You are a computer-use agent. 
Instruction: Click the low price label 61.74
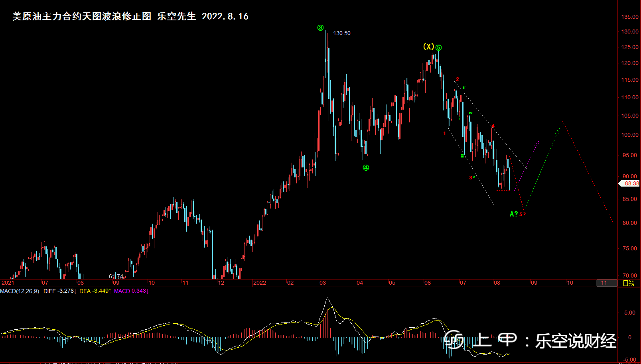(x=116, y=276)
